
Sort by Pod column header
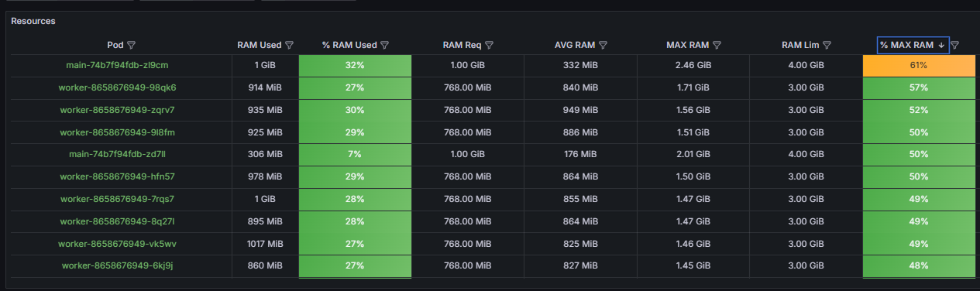(x=115, y=46)
